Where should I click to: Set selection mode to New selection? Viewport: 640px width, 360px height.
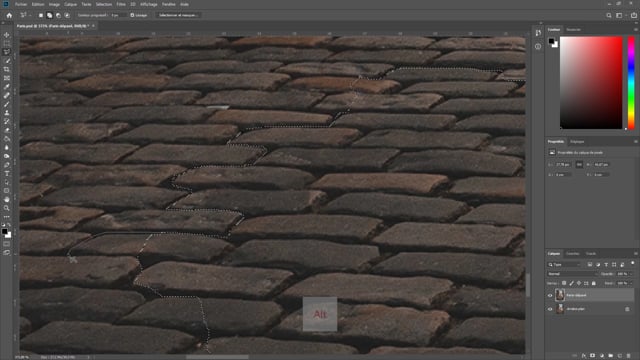41,15
